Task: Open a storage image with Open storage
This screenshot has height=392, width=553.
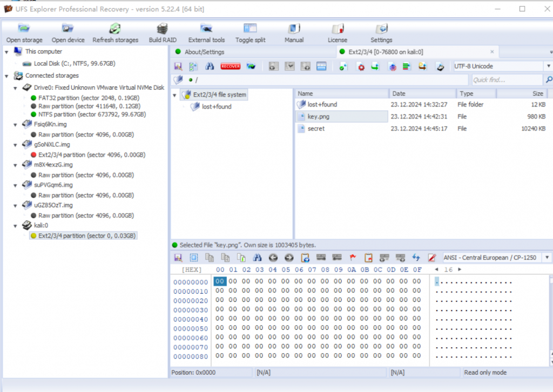Action: click(x=24, y=33)
